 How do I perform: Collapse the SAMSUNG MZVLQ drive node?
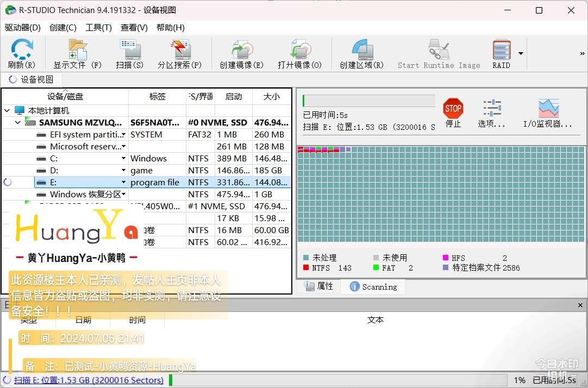click(17, 123)
